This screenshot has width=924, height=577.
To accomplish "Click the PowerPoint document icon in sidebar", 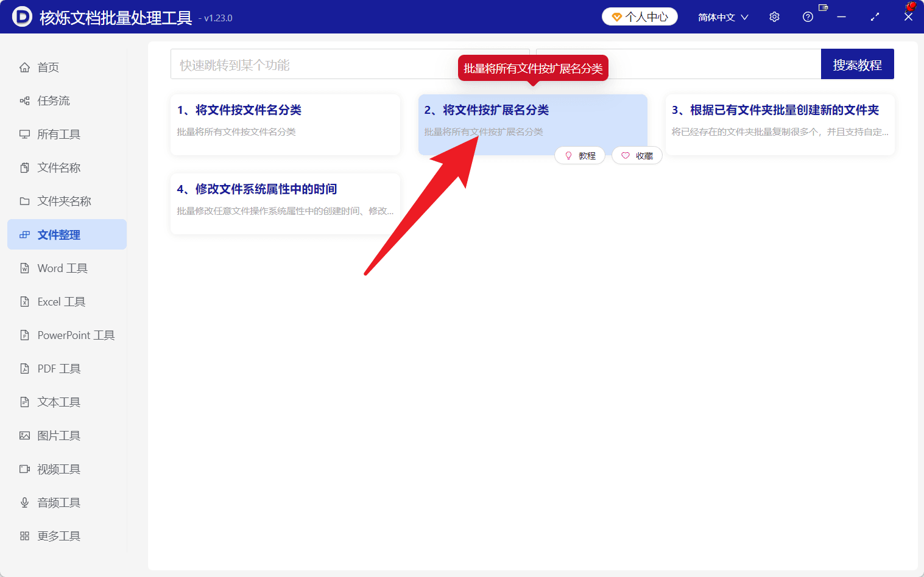I will tap(24, 335).
